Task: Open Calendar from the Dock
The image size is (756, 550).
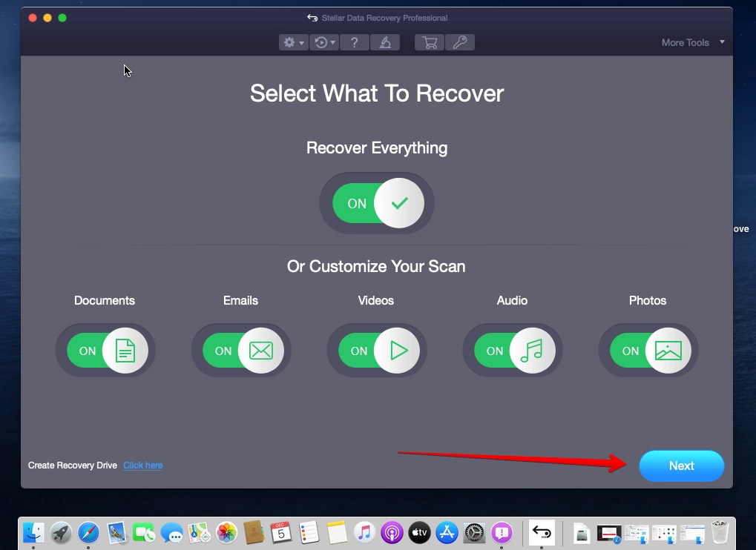Action: [281, 533]
